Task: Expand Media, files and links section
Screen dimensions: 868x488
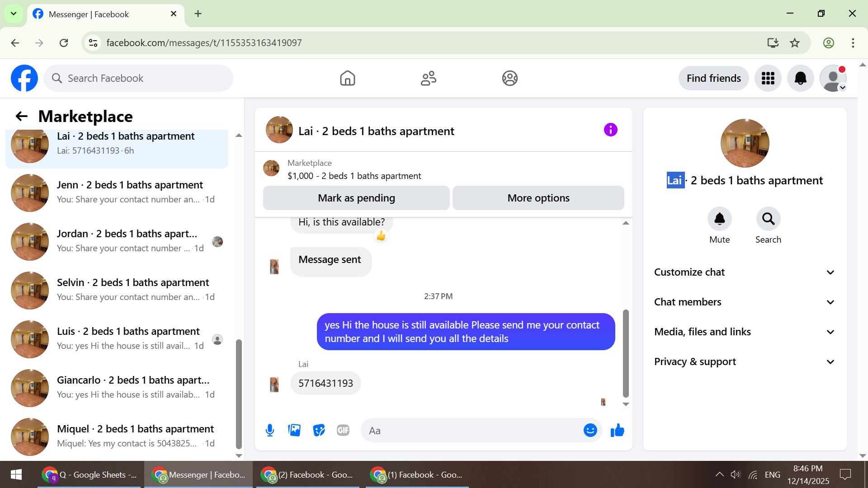Action: (x=745, y=332)
